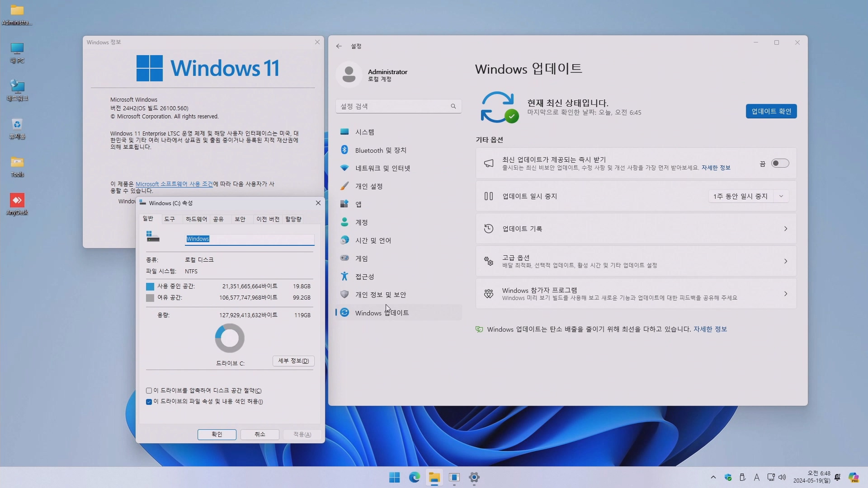The width and height of the screenshot is (868, 488).
Task: Uncheck allow file indexing checkbox
Action: 149,402
